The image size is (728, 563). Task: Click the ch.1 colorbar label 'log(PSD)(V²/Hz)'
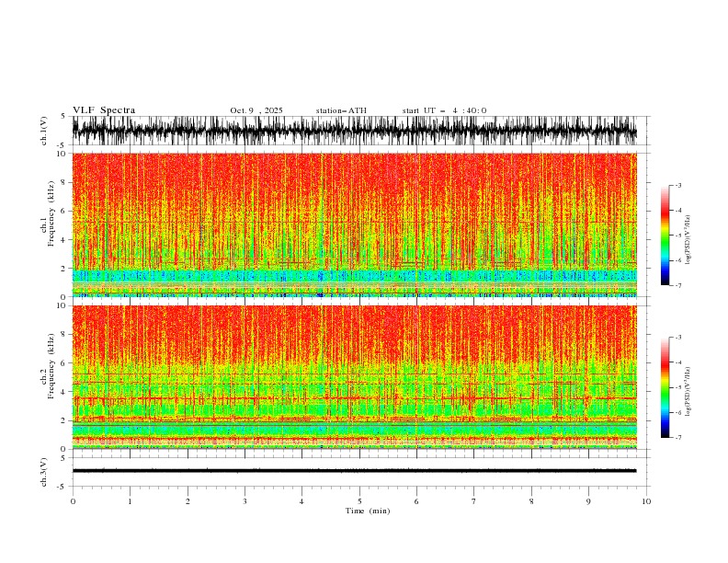(688, 240)
